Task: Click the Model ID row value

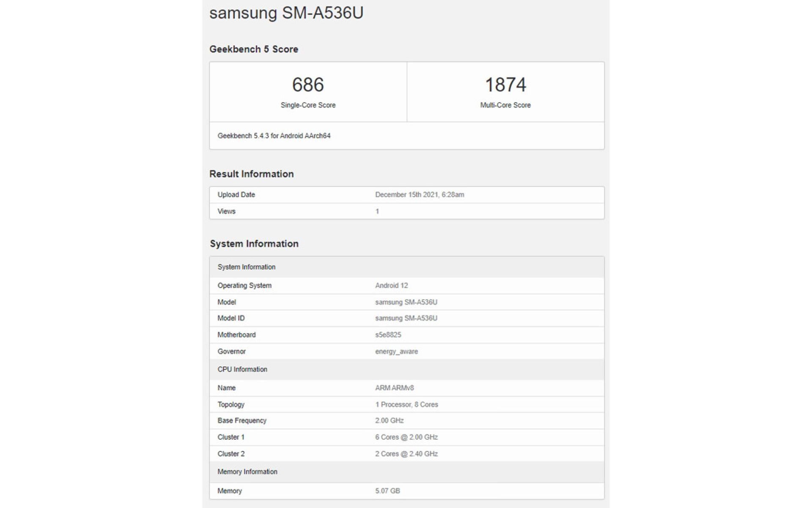Action: pyautogui.click(x=406, y=318)
